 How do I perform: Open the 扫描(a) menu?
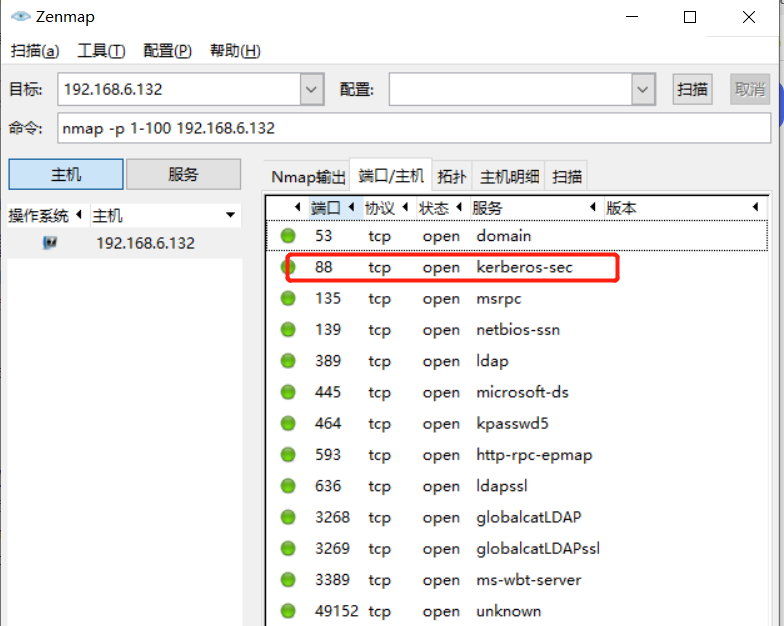click(x=35, y=50)
